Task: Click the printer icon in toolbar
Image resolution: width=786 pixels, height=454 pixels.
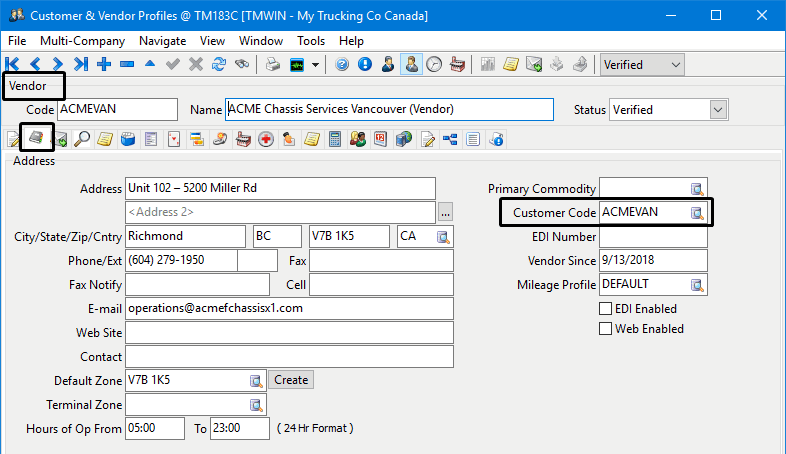Action: tap(272, 65)
